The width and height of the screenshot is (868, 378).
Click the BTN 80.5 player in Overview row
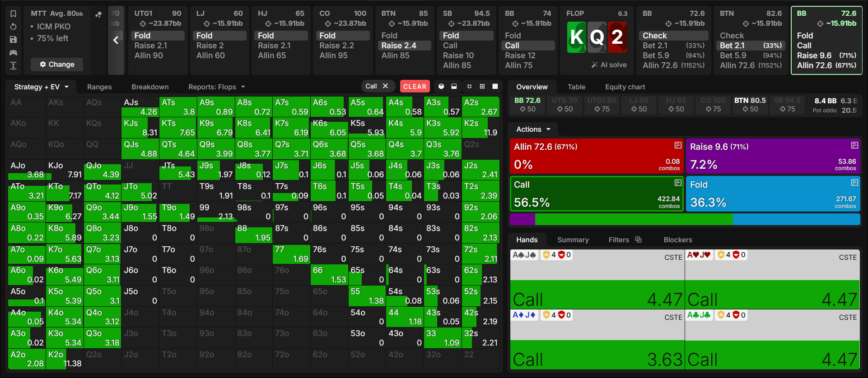[750, 105]
